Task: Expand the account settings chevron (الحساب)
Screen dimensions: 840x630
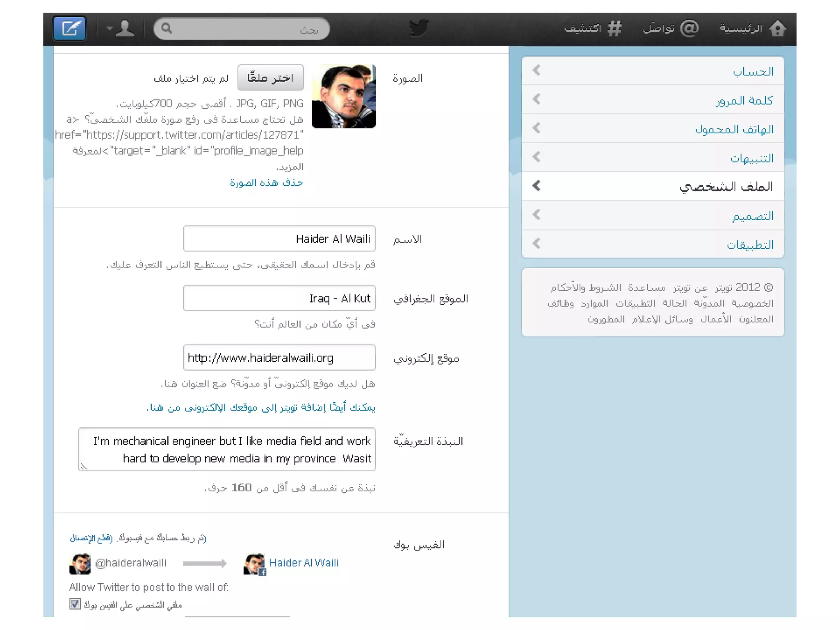Action: pyautogui.click(x=536, y=71)
